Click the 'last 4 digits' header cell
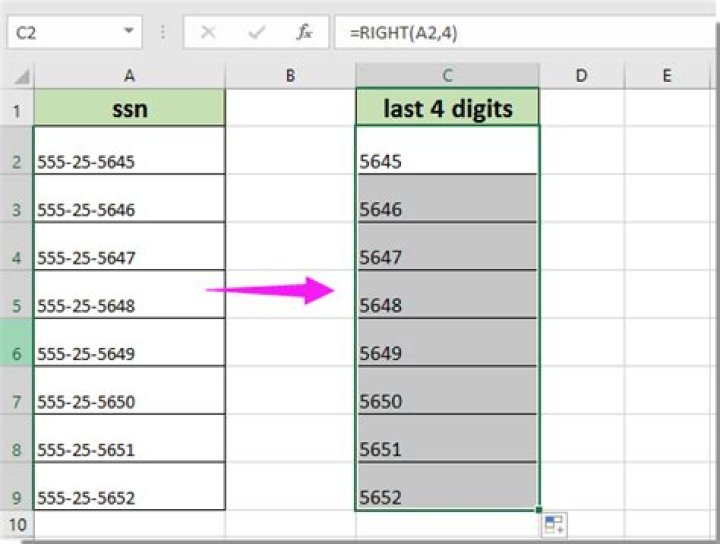 (x=447, y=108)
